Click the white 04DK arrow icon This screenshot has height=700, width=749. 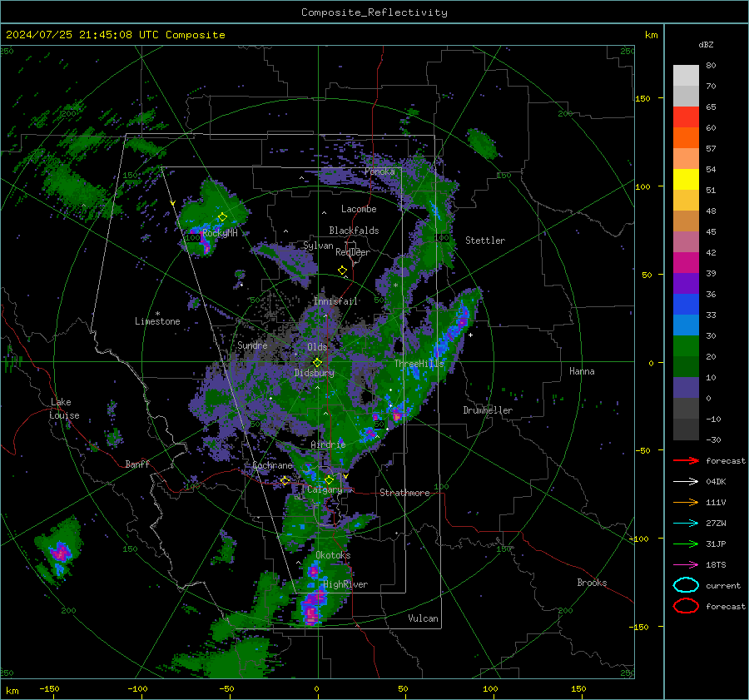(x=686, y=482)
